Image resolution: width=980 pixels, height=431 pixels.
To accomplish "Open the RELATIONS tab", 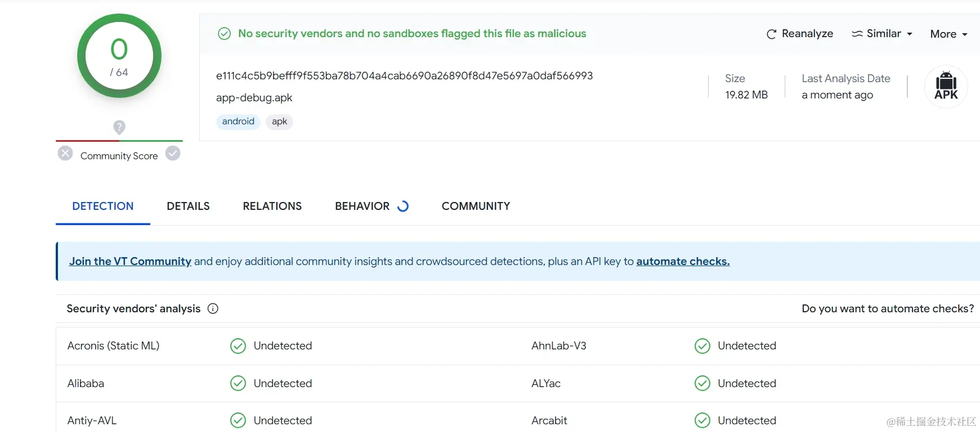I will [x=272, y=206].
